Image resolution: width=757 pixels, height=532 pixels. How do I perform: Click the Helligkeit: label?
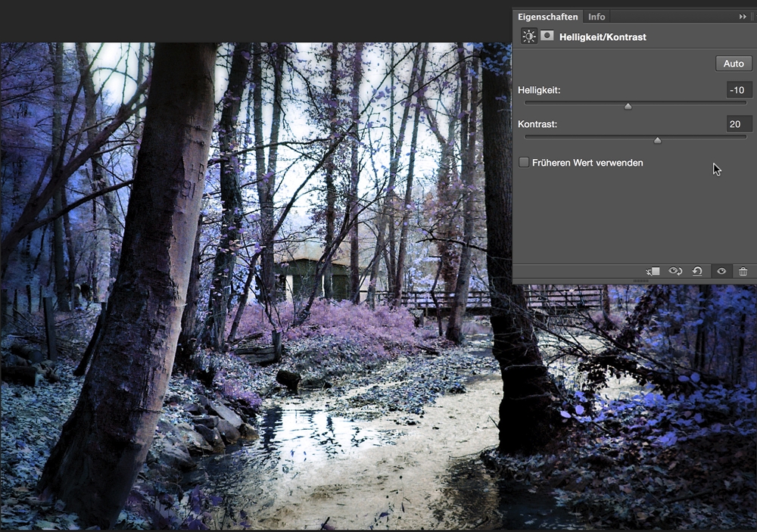click(x=539, y=90)
